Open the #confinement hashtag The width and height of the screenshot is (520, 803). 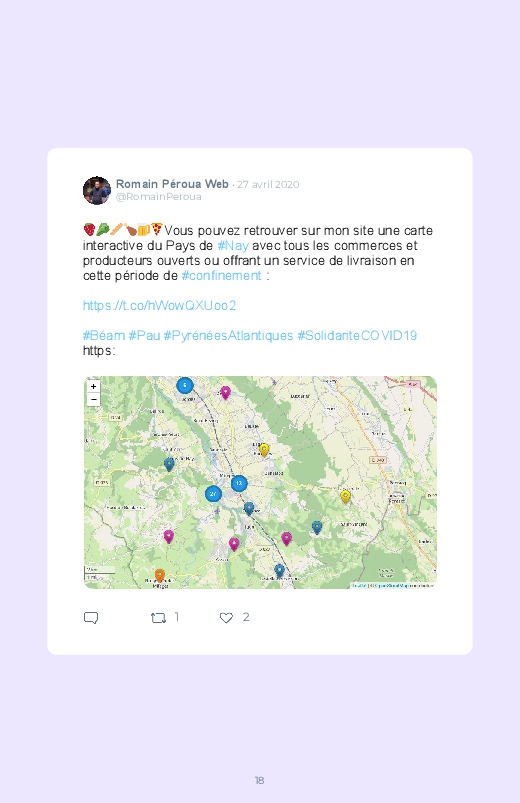click(222, 276)
